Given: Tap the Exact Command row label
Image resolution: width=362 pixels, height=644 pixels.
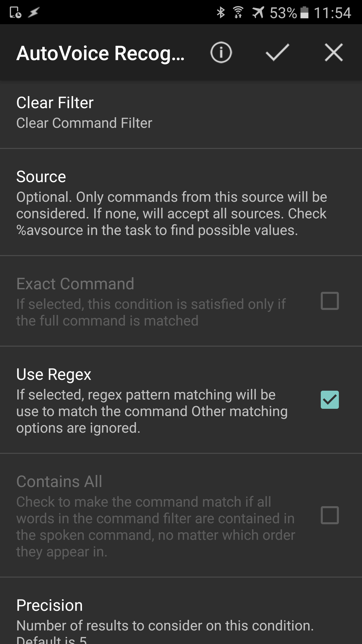Looking at the screenshot, I should pyautogui.click(x=75, y=284).
